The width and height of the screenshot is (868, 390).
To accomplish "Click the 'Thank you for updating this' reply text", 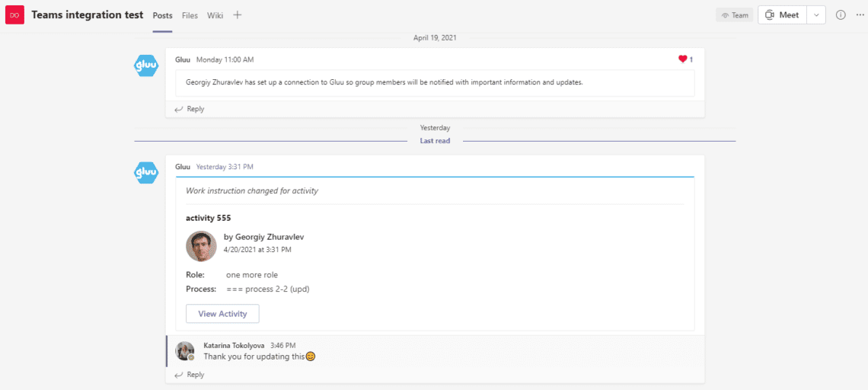I will (254, 356).
